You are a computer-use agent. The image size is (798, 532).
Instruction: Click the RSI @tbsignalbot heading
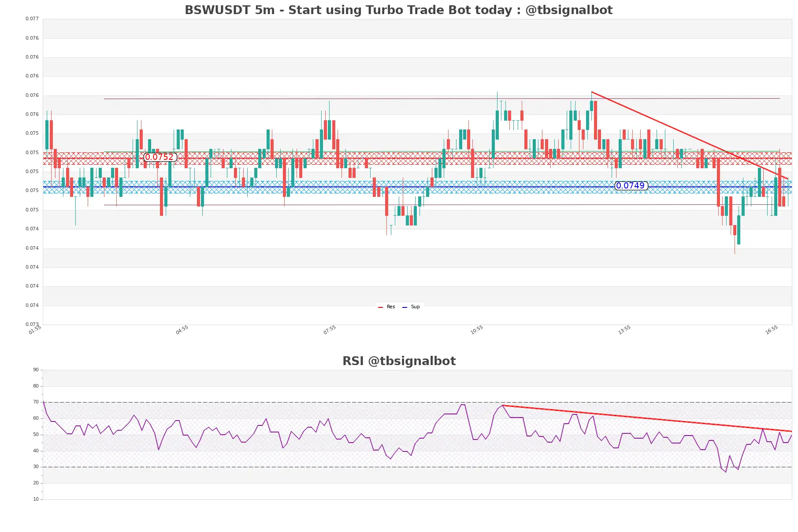399,361
